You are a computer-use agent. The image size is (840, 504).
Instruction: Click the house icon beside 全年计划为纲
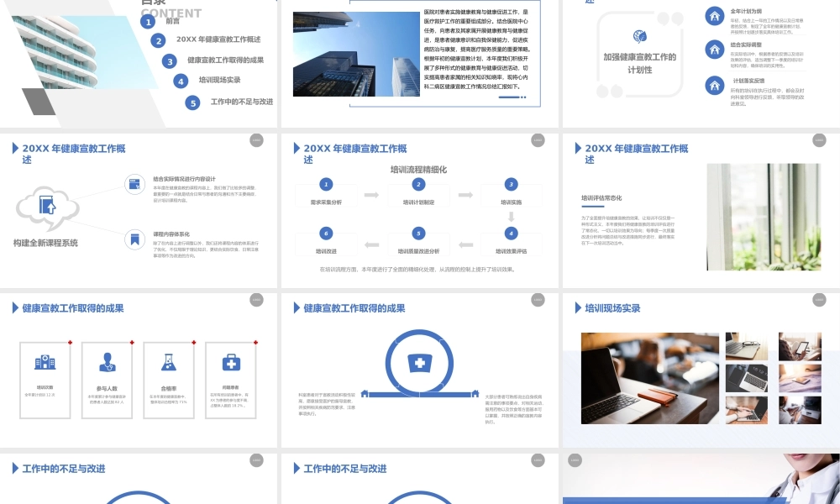point(714,18)
